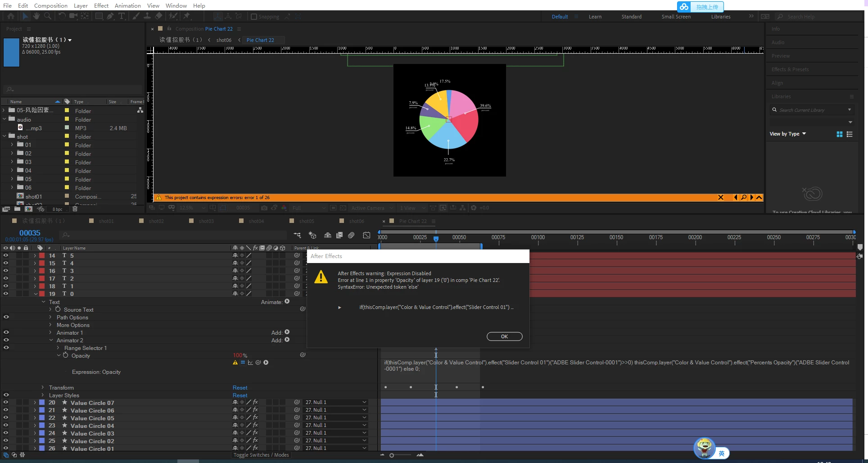Toggle Motion Blur enable button in timeline
Image resolution: width=868 pixels, height=463 pixels.
tap(351, 235)
